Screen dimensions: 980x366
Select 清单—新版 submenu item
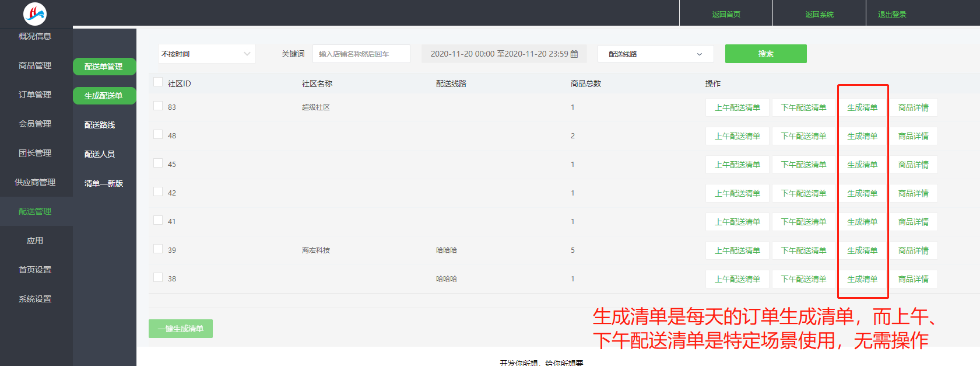[x=104, y=183]
